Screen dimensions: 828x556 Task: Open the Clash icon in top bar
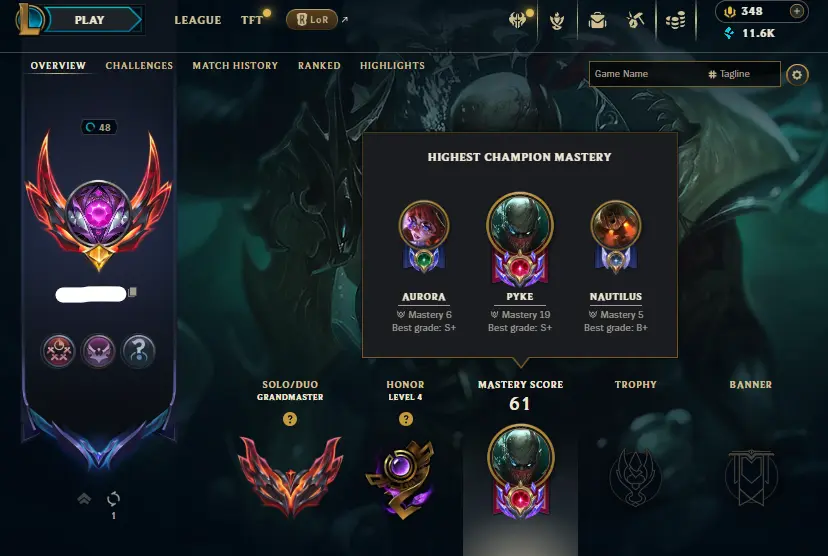518,20
